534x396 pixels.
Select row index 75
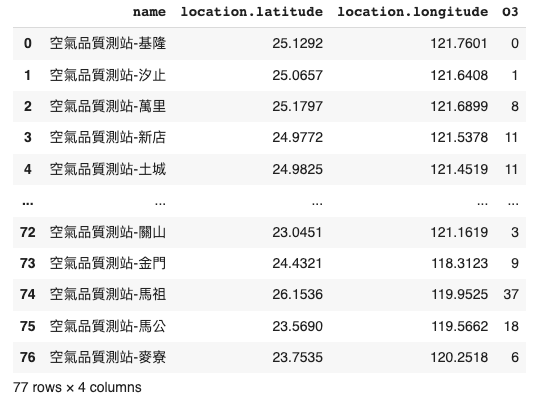pos(28,326)
